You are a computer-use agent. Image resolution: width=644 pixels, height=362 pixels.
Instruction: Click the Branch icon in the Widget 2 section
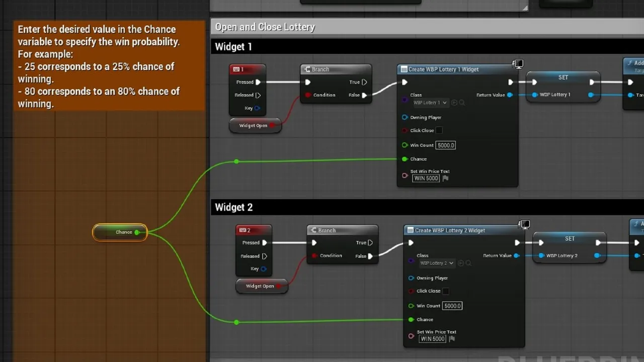point(313,230)
